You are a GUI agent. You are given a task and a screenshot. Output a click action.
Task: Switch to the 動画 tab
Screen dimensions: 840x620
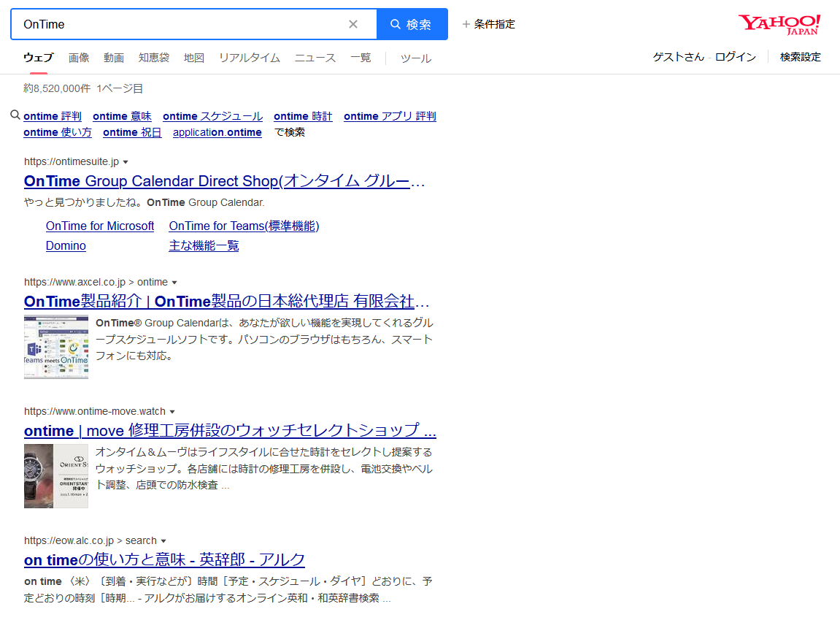(x=114, y=58)
